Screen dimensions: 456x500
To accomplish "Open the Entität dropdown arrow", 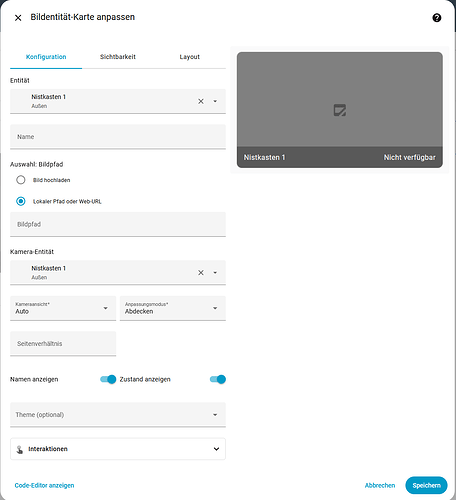I will click(215, 101).
